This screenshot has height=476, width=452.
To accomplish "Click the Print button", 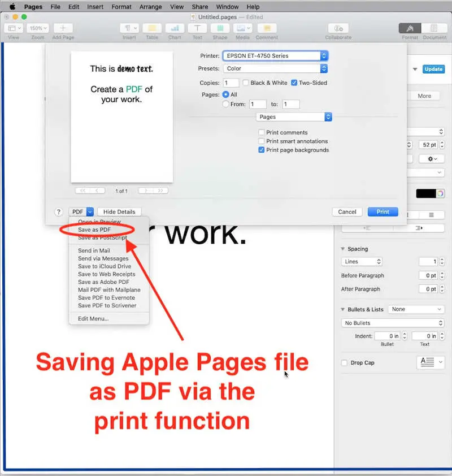I will pos(383,212).
